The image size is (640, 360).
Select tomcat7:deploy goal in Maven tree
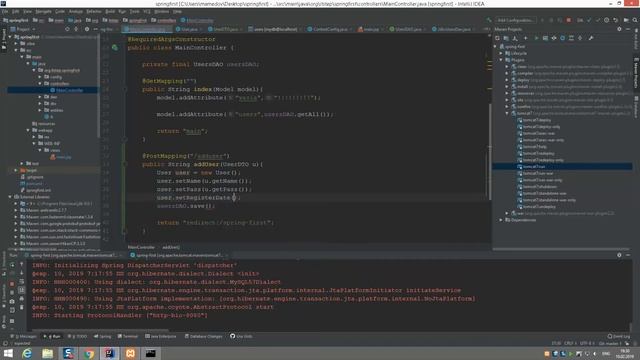(x=537, y=120)
